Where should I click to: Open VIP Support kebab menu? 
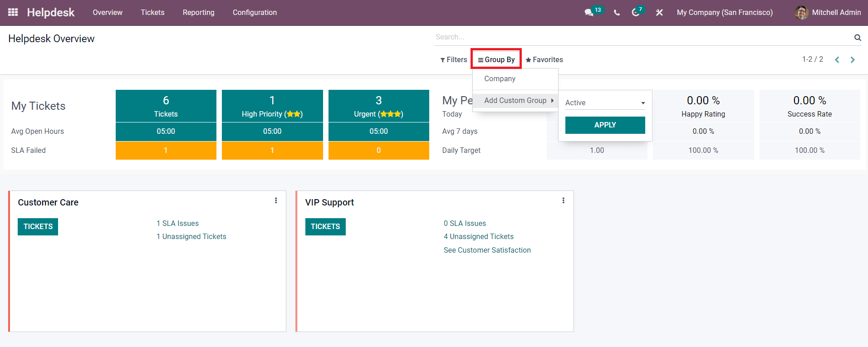563,200
